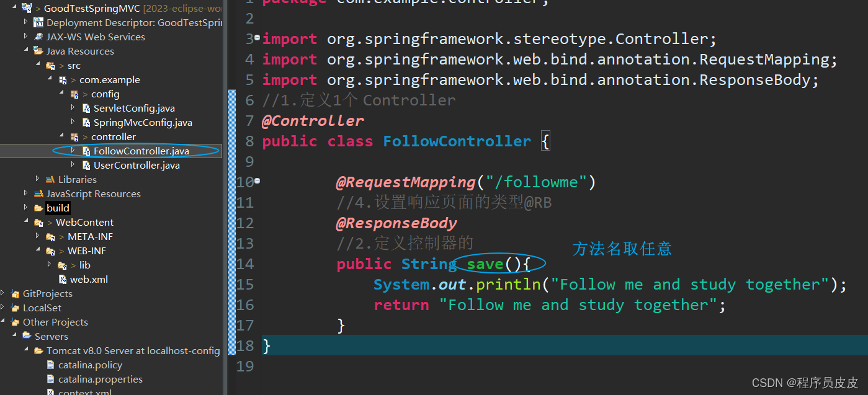Select the Deployment Descriptor icon
This screenshot has height=395, width=868.
tap(37, 22)
